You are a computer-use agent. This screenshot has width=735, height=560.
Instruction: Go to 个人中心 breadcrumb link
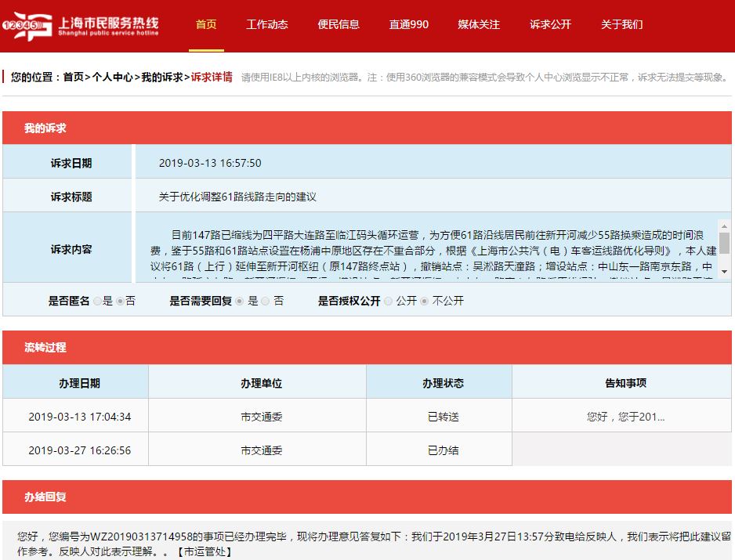(112, 77)
